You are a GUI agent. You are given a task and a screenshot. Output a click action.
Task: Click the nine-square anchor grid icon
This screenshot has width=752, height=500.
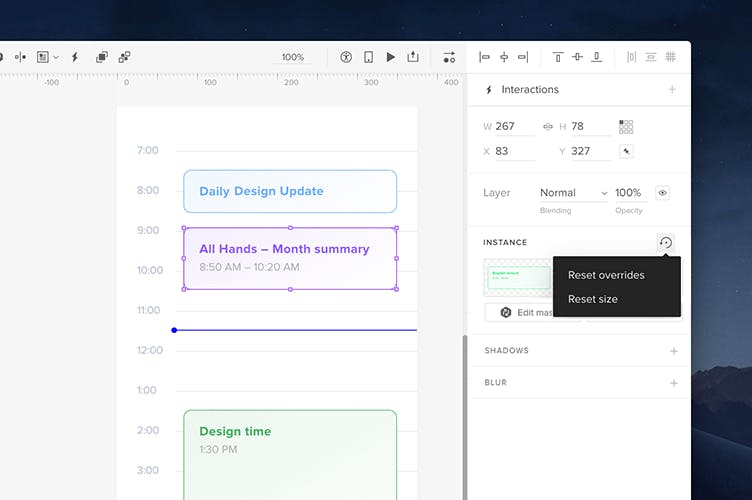(626, 127)
